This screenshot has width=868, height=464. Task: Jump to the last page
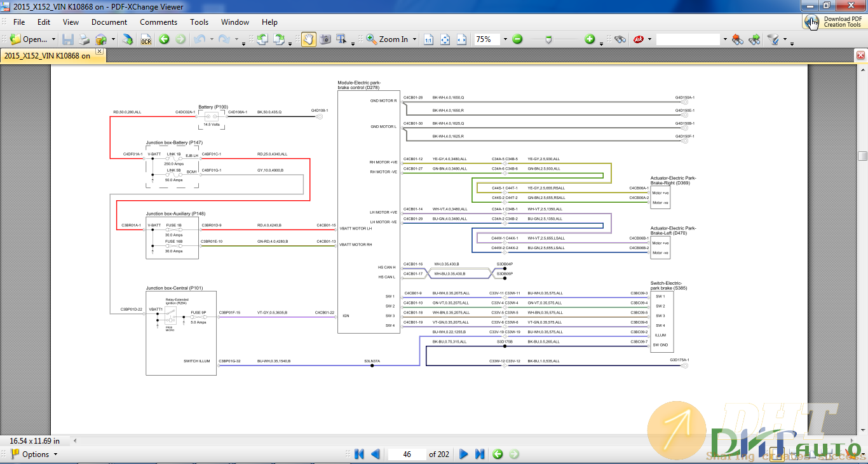click(x=480, y=454)
